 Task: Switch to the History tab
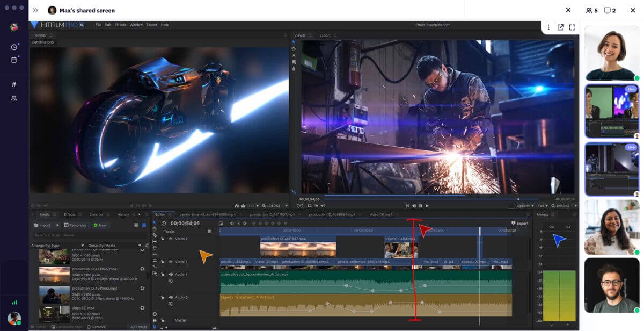click(123, 214)
